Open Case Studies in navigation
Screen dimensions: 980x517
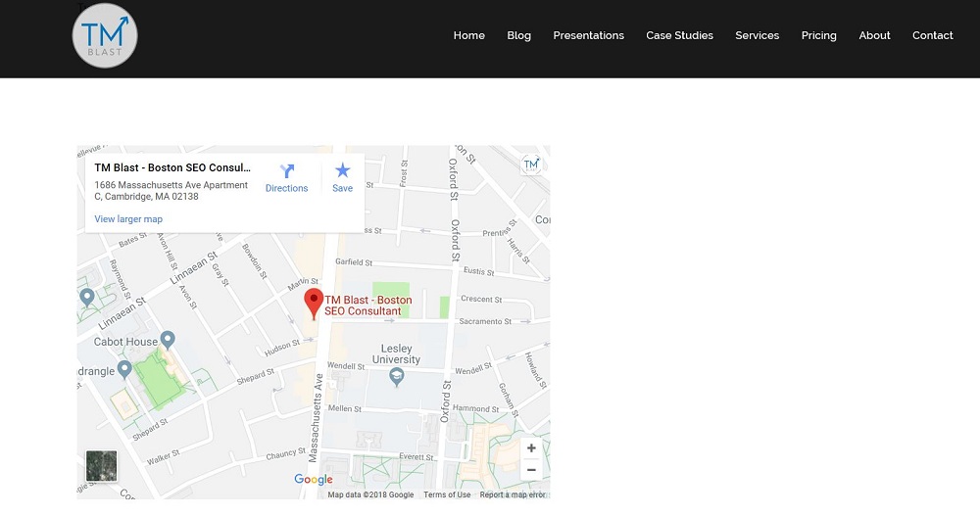679,35
